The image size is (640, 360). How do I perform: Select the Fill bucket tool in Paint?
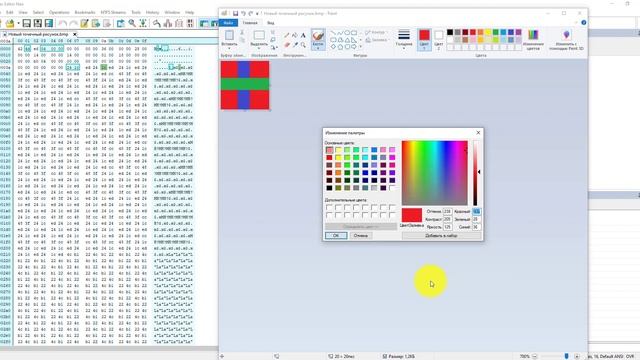[295, 36]
